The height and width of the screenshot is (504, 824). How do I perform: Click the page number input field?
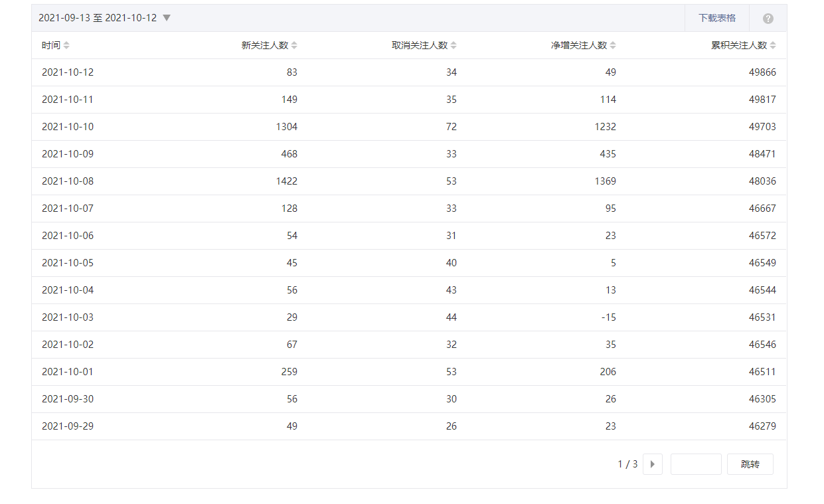696,464
